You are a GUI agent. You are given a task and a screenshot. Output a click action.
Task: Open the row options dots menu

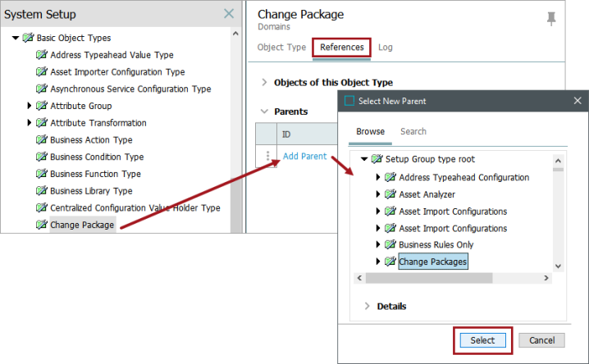tap(267, 156)
